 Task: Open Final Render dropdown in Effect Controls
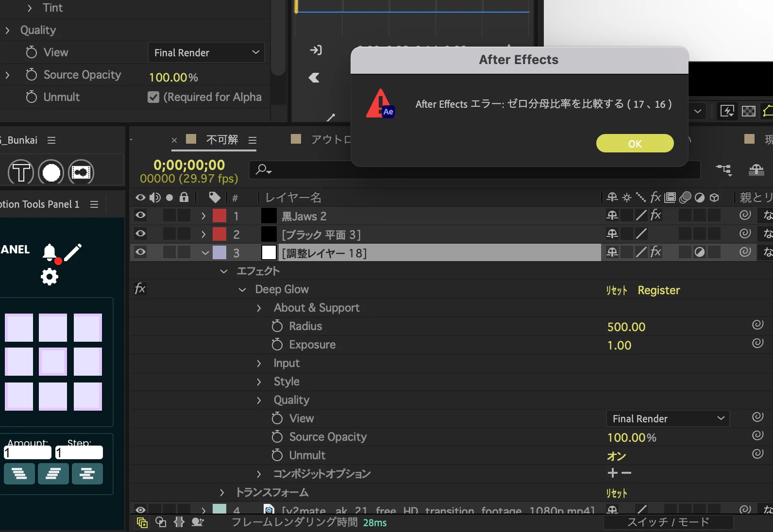click(206, 52)
